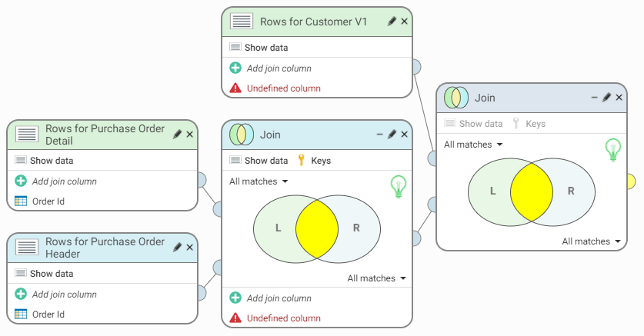Click Add join column in Purchase Order Detail
The height and width of the screenshot is (336, 644).
[64, 181]
